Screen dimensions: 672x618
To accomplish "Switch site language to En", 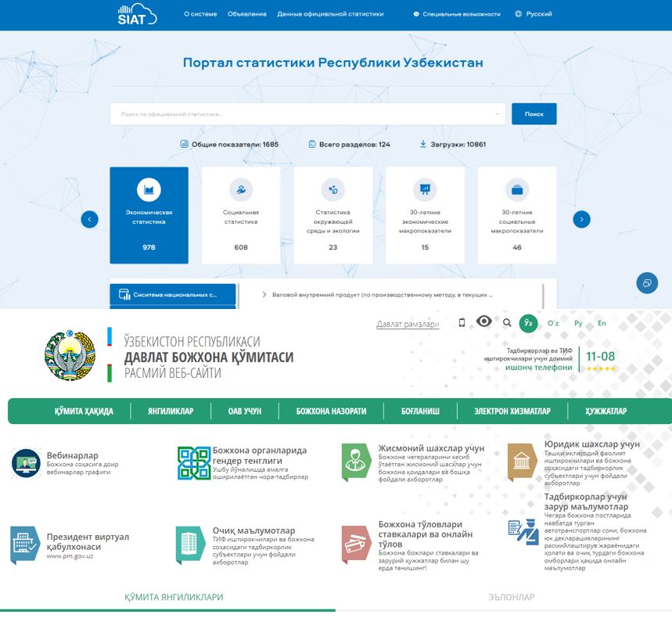I will click(602, 323).
